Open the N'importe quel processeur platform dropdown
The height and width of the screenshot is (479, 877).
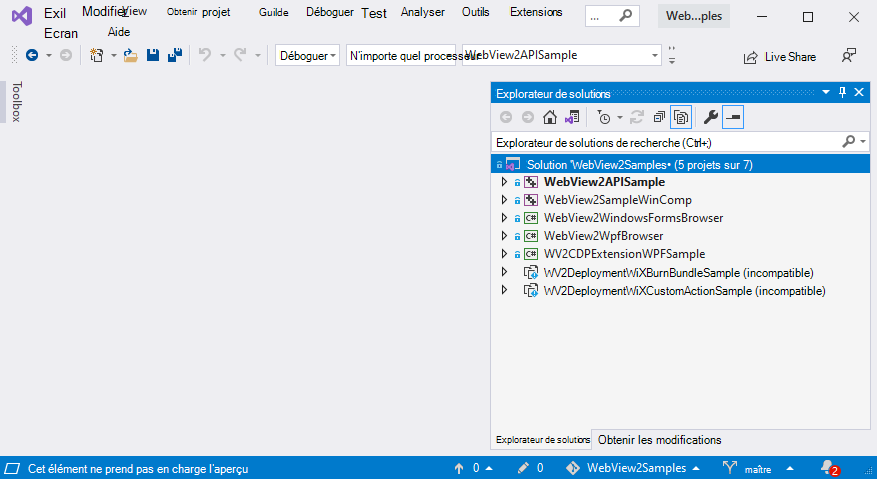click(x=400, y=55)
